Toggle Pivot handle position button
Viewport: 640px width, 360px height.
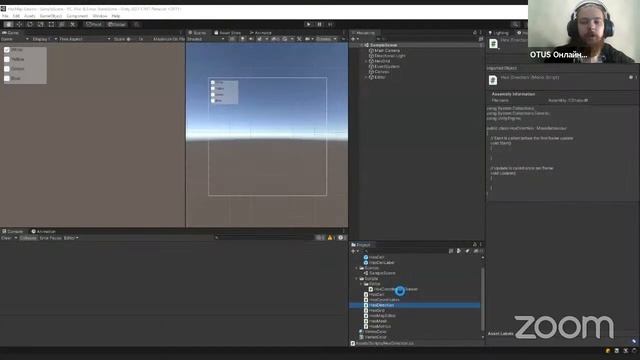coord(93,24)
